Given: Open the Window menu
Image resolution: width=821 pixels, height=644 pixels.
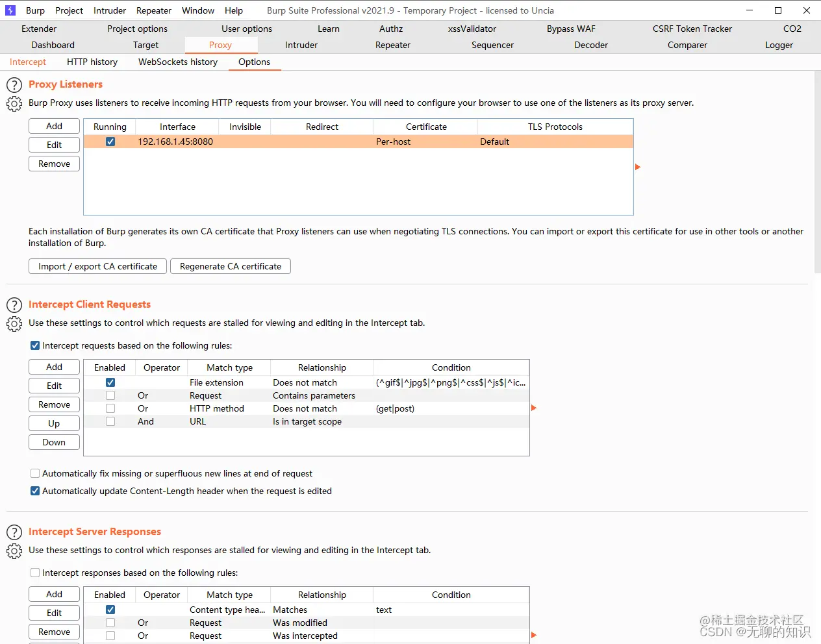Looking at the screenshot, I should tap(198, 10).
